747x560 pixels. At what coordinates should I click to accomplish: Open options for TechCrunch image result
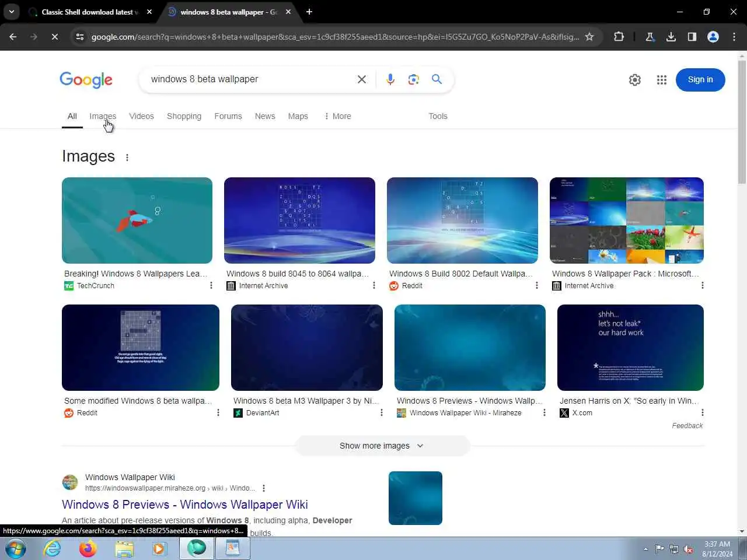(211, 285)
